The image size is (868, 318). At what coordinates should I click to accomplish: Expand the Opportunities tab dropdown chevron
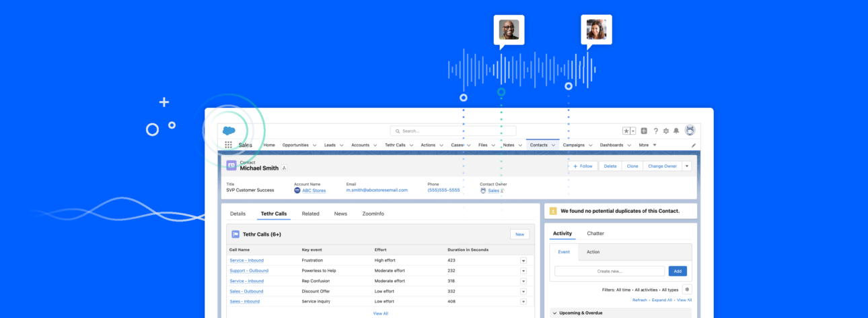pos(315,145)
